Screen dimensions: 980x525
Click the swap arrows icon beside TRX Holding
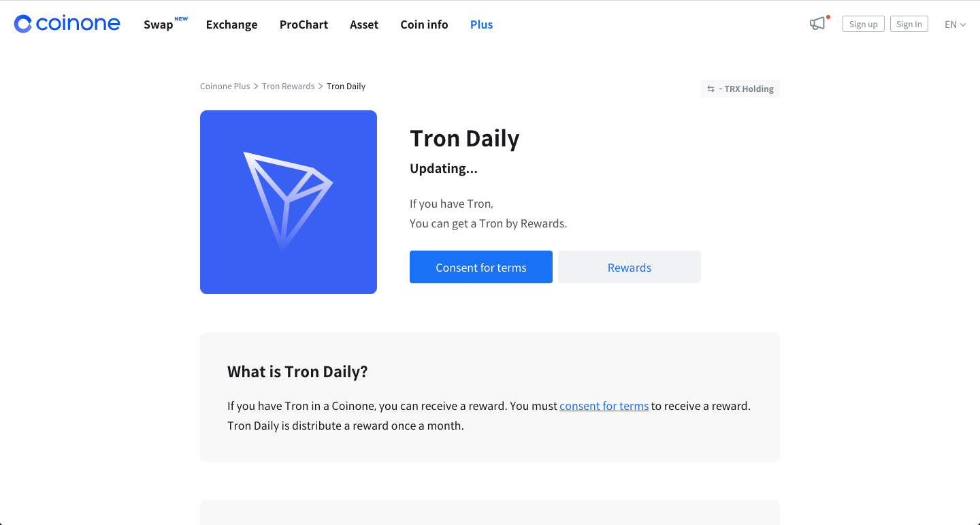[710, 89]
